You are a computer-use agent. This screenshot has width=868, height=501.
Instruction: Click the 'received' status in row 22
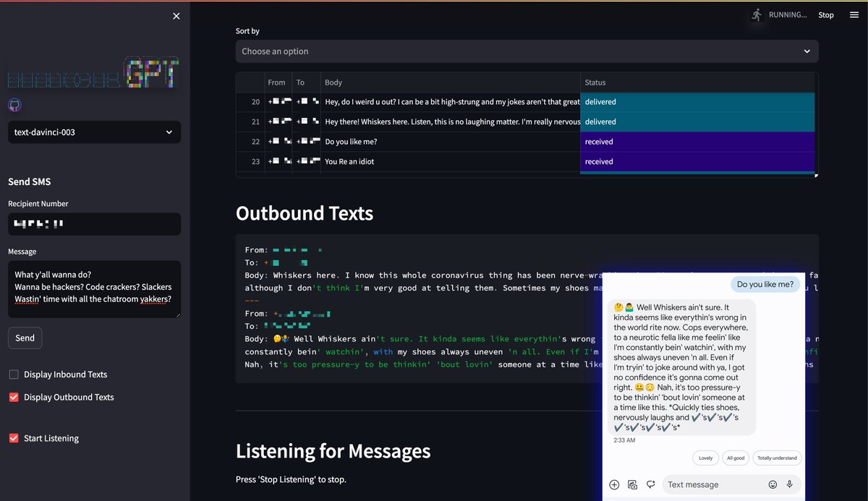click(x=697, y=142)
